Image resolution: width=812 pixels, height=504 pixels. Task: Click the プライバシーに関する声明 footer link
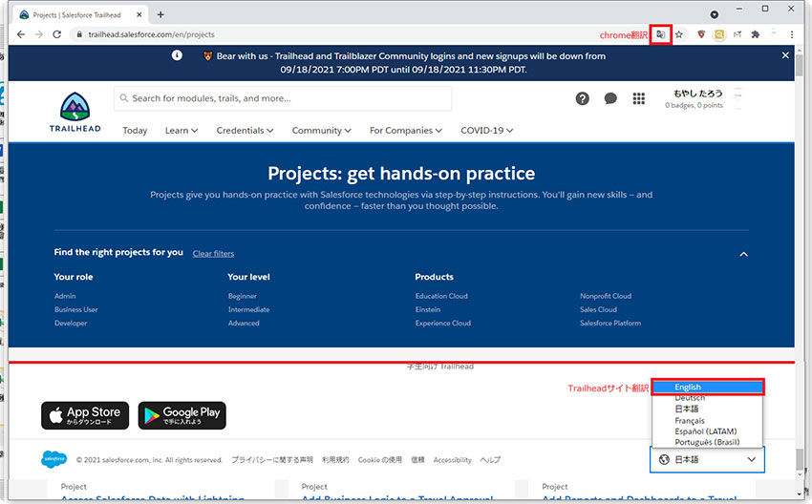[x=272, y=459]
